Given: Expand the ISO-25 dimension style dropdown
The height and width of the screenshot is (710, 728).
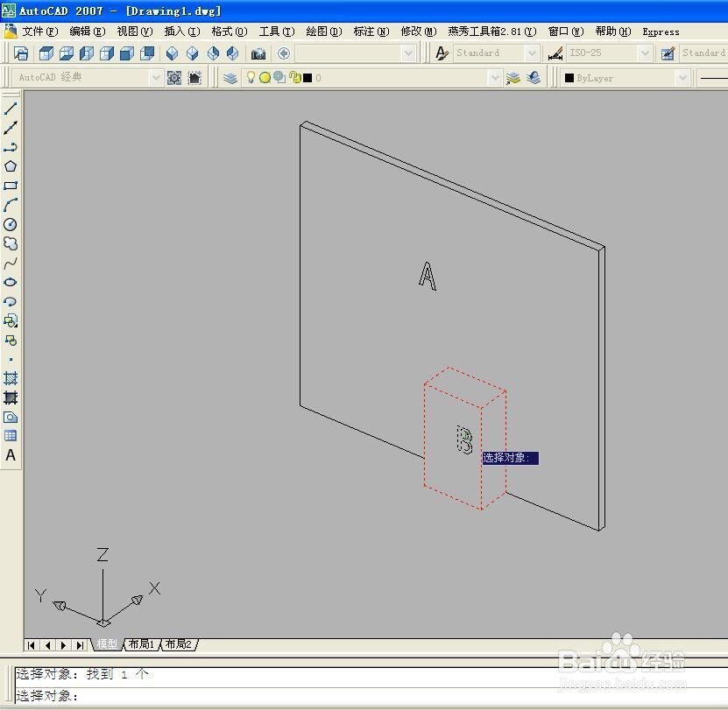Looking at the screenshot, I should pos(645,53).
